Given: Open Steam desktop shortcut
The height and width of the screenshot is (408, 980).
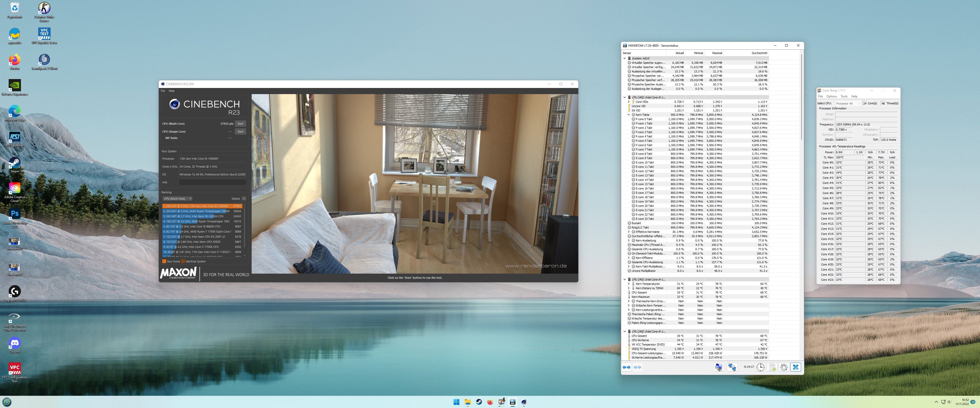Looking at the screenshot, I should tap(15, 165).
